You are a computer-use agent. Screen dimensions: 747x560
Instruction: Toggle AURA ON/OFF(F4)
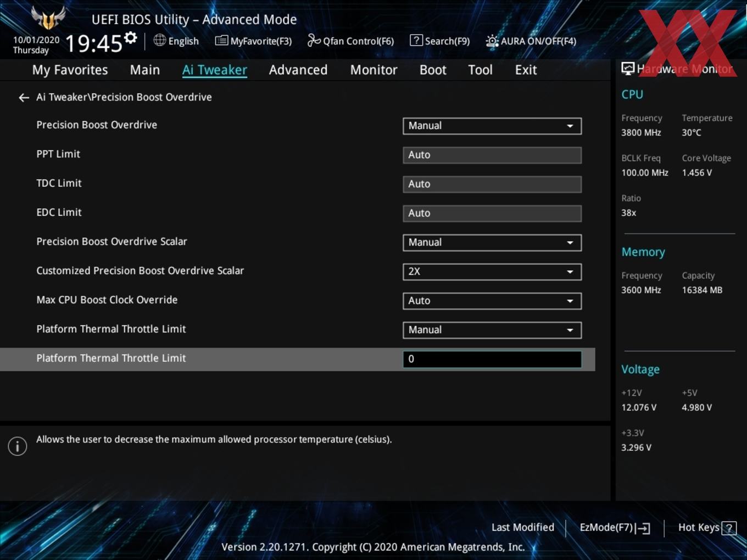click(531, 41)
